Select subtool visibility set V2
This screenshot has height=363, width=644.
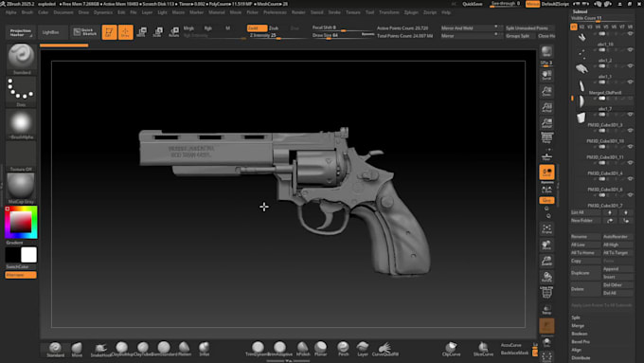point(581,27)
